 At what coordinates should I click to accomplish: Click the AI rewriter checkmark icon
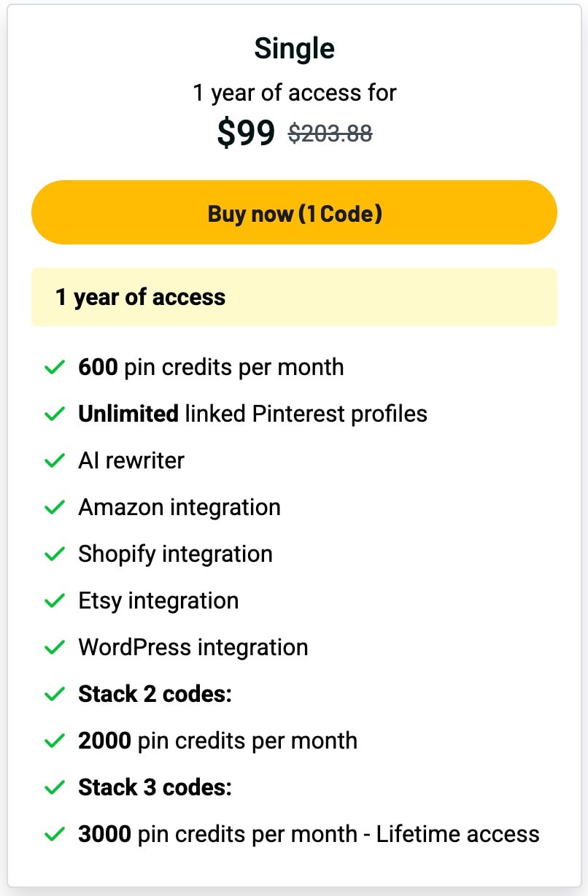[x=55, y=460]
